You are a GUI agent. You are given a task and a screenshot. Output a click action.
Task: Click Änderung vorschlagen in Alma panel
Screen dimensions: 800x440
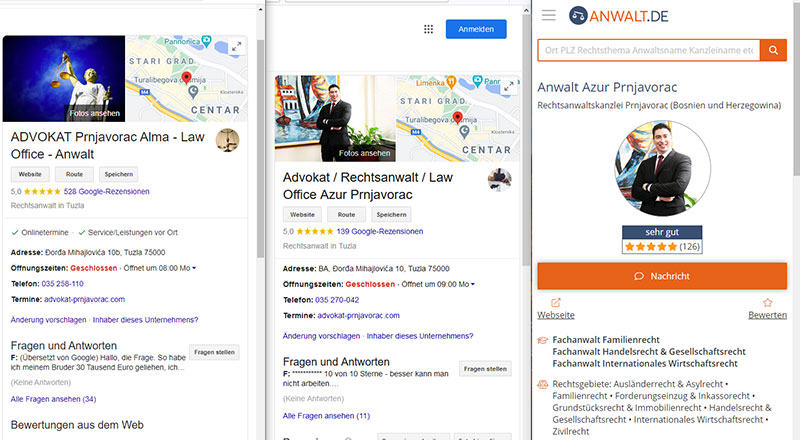click(x=48, y=320)
